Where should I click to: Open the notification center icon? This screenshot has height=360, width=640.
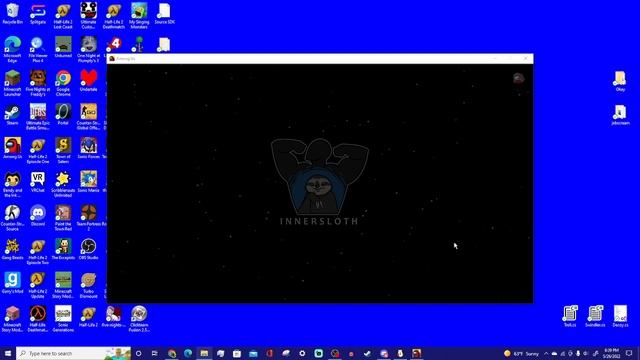[x=629, y=353]
